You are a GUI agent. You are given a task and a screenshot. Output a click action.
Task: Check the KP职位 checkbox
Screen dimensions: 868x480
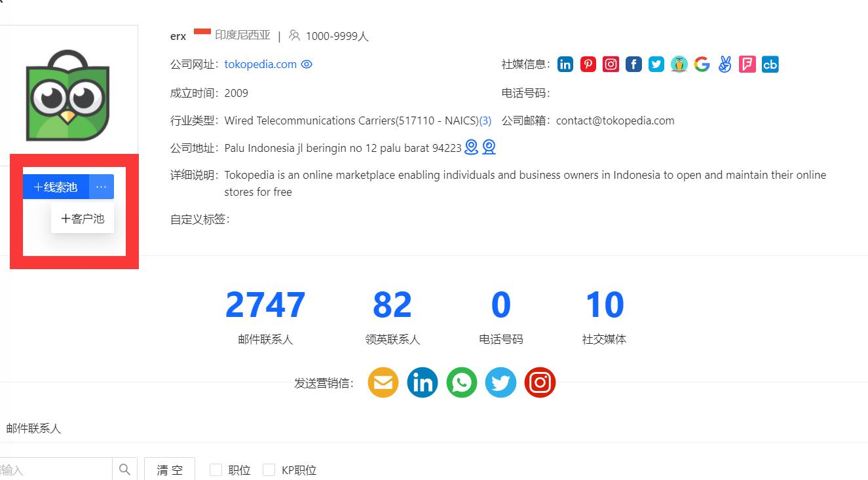coord(269,470)
